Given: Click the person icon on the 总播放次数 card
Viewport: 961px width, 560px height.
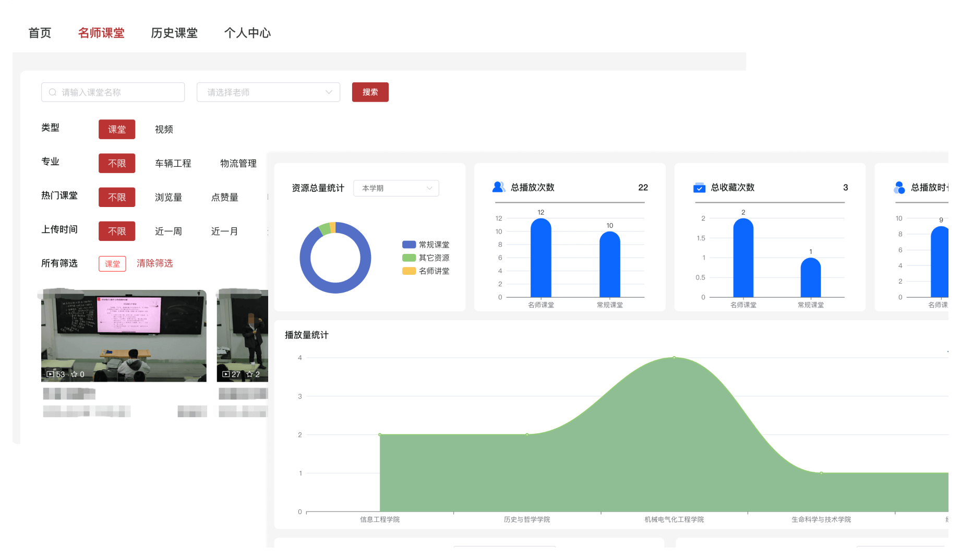Looking at the screenshot, I should 498,187.
